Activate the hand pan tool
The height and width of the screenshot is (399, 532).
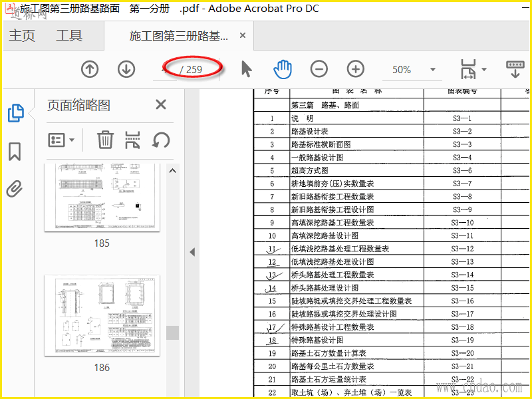pos(283,69)
